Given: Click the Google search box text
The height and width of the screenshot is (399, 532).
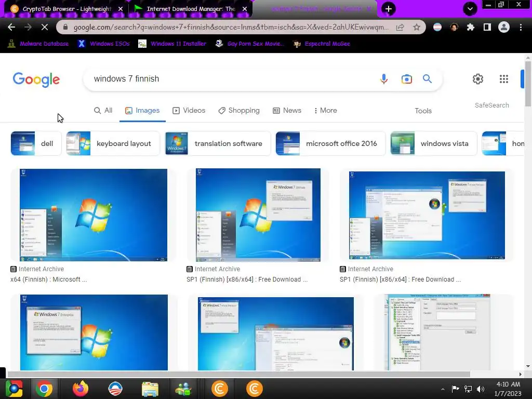Looking at the screenshot, I should click(x=126, y=79).
